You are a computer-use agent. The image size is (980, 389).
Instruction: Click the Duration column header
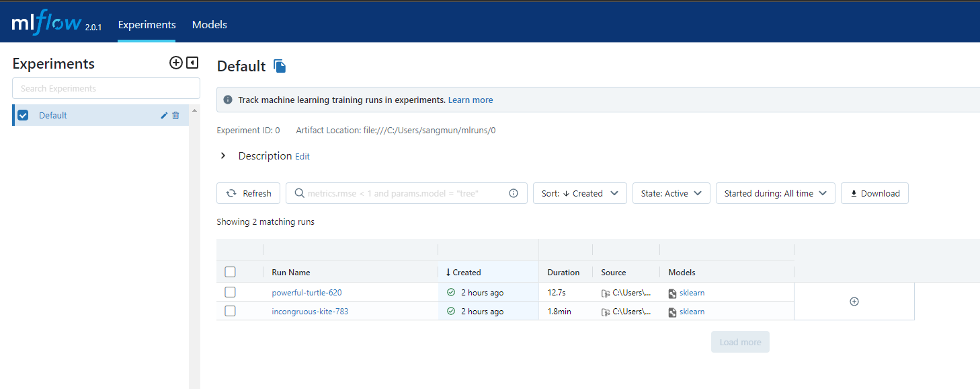563,273
